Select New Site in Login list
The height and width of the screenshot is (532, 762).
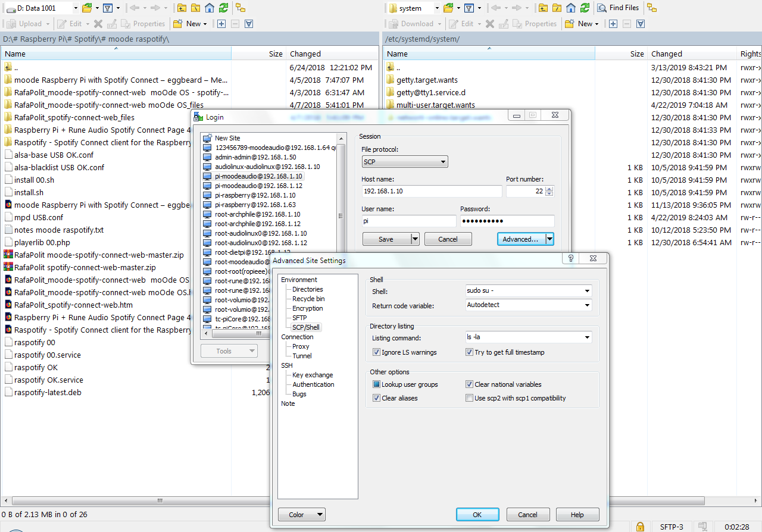tap(227, 138)
